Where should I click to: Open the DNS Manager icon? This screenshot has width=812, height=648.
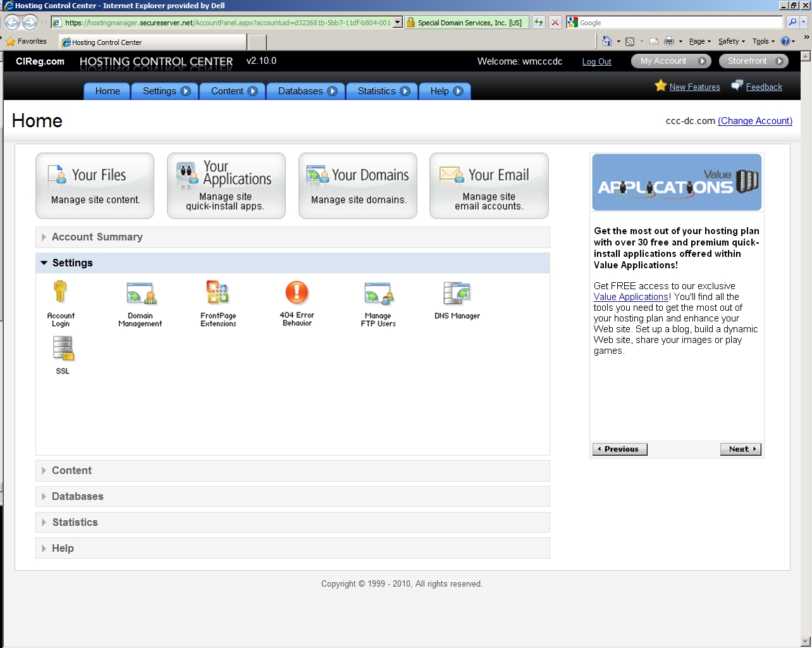click(457, 294)
